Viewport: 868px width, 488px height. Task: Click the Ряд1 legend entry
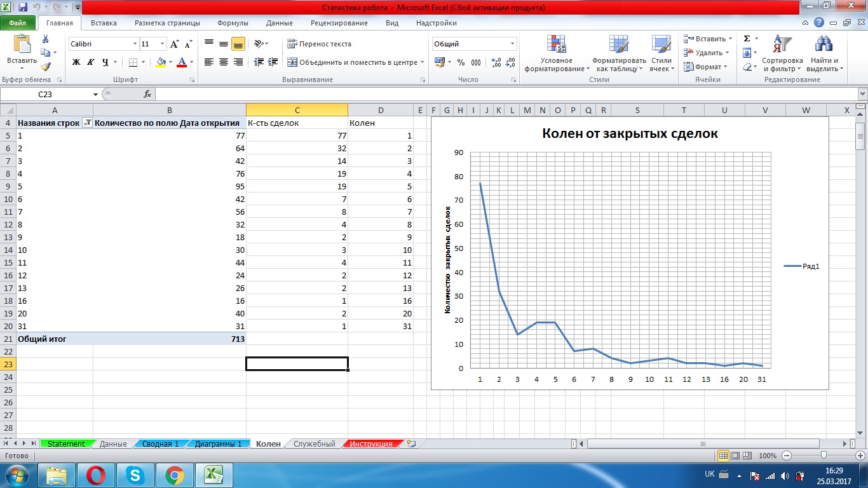(802, 266)
